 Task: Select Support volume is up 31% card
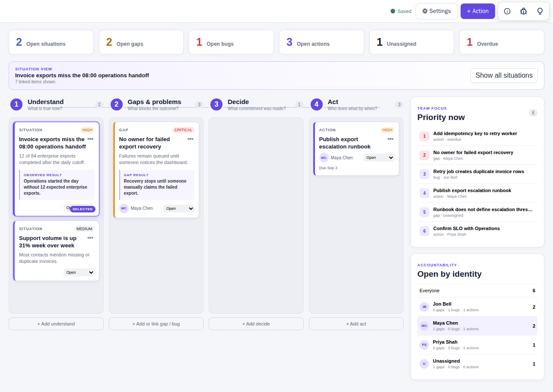pos(56,251)
